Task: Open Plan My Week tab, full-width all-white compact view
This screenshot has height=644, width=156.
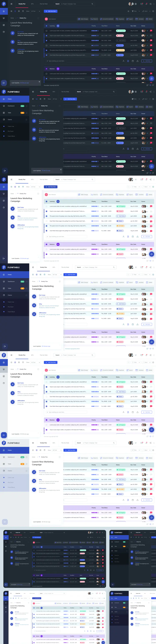Action: pyautogui.click(x=44, y=355)
